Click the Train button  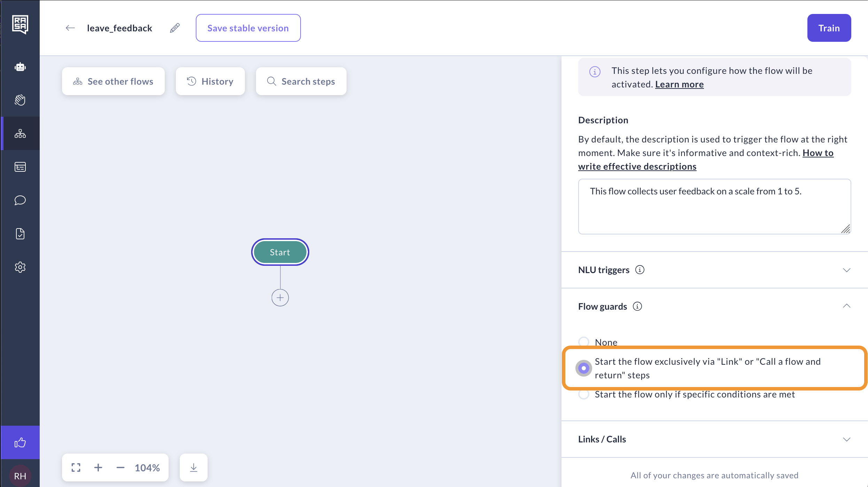(x=829, y=28)
